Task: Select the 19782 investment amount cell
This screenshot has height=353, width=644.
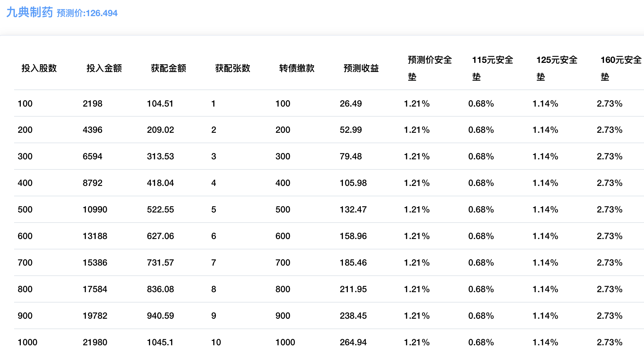Action: [95, 316]
